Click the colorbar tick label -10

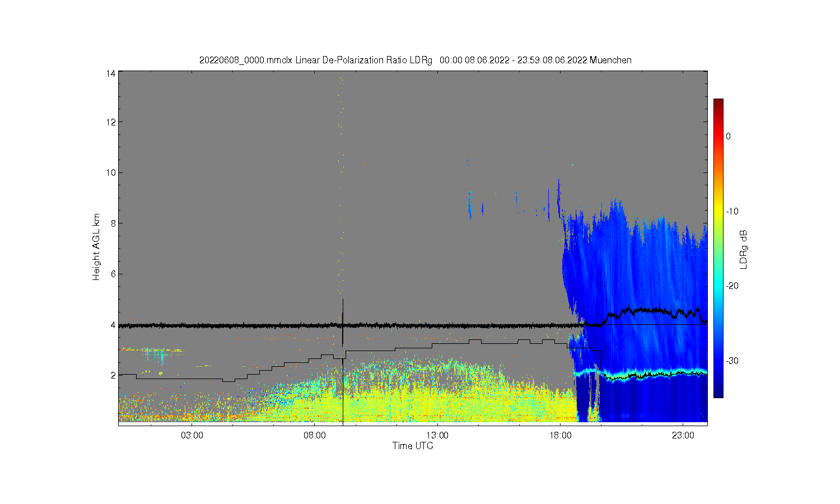tap(734, 211)
